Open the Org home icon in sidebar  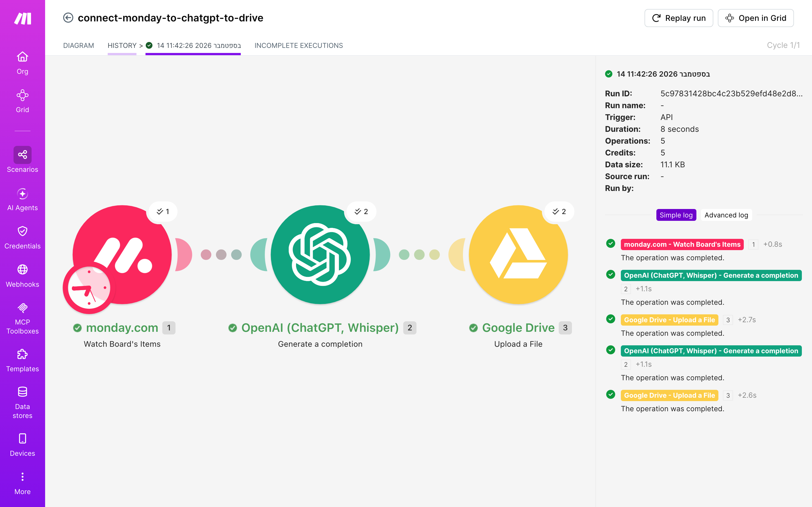pos(23,57)
